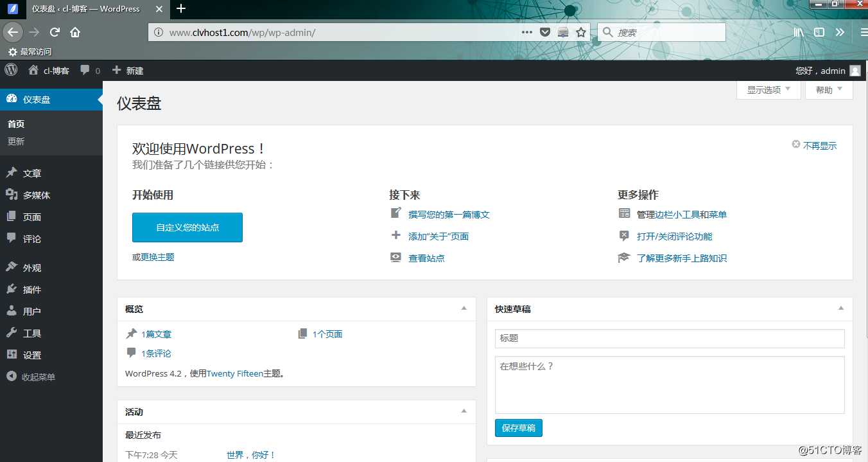The width and height of the screenshot is (868, 462).
Task: Focus the browser 搜索 search box
Action: 662,32
